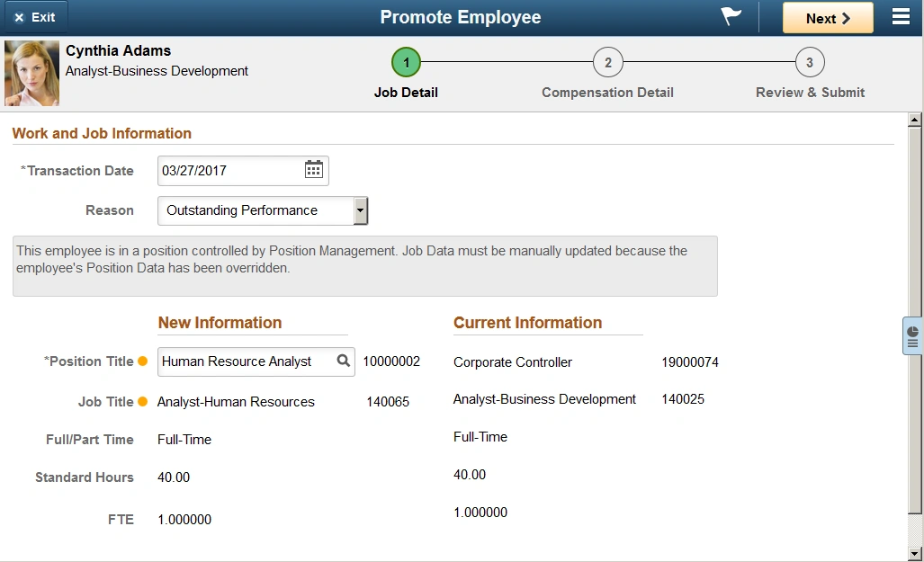The height and width of the screenshot is (562, 924).
Task: Open the hamburger actions menu
Action: (901, 17)
